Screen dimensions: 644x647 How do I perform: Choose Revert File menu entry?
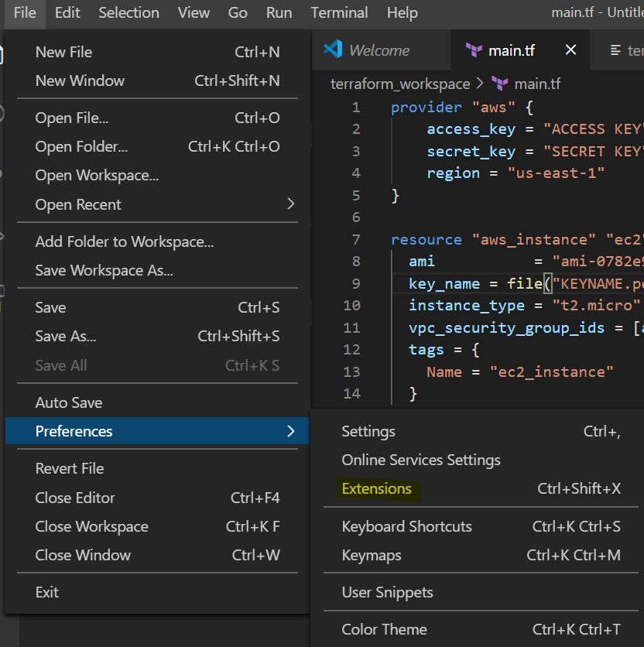coord(157,469)
